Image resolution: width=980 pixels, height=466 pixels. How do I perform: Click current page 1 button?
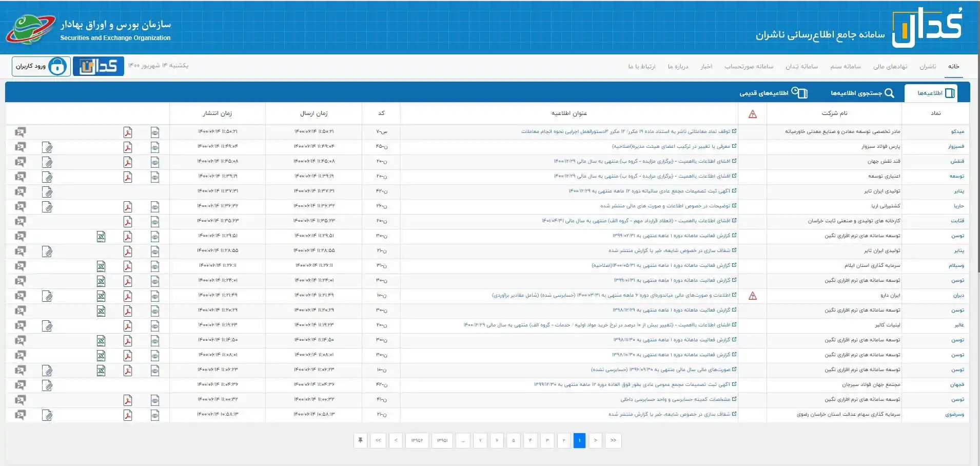579,440
